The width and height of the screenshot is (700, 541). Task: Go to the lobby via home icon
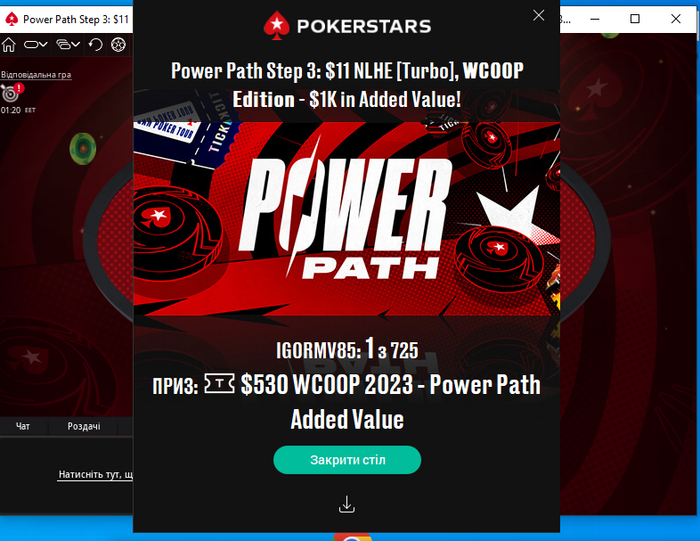(x=8, y=45)
